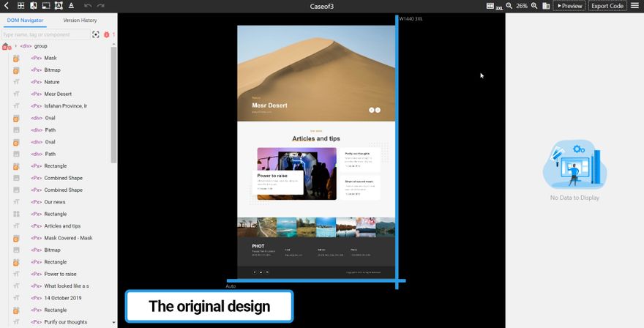Select the Articles and tips layer item
Image resolution: width=644 pixels, height=328 pixels.
click(62, 226)
